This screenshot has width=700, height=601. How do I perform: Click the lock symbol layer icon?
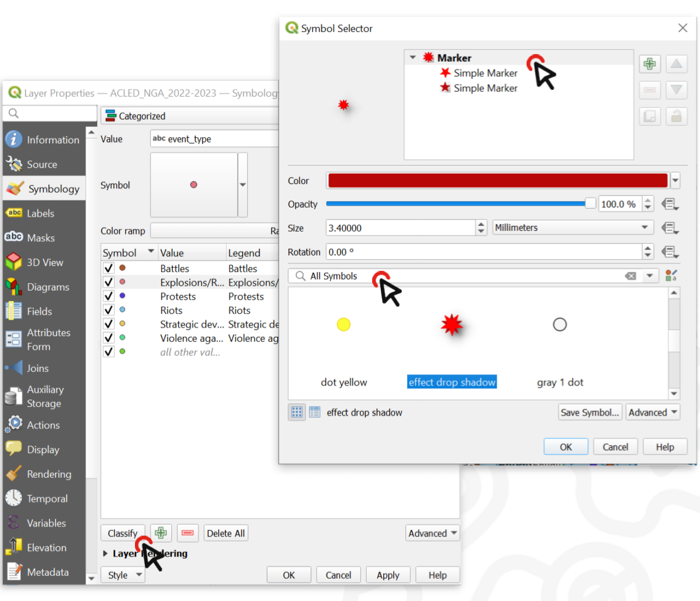pos(677,116)
